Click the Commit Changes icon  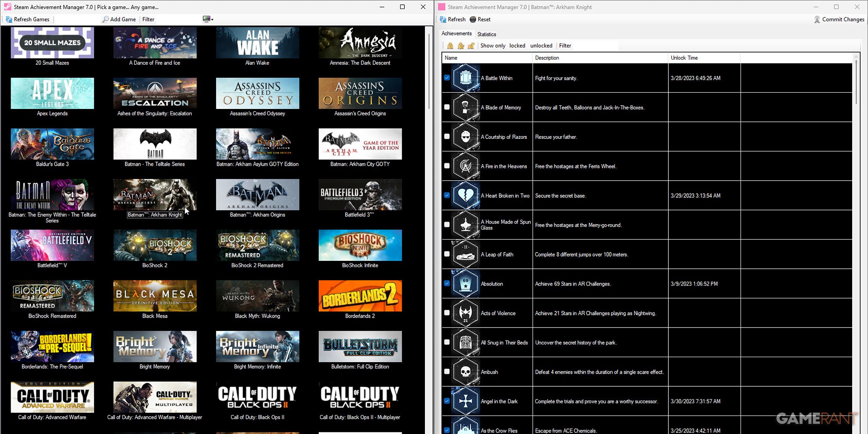pyautogui.click(x=817, y=19)
